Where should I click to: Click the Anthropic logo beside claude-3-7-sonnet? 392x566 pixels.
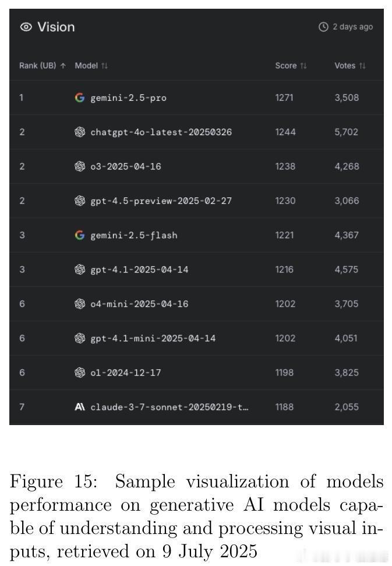coord(80,407)
